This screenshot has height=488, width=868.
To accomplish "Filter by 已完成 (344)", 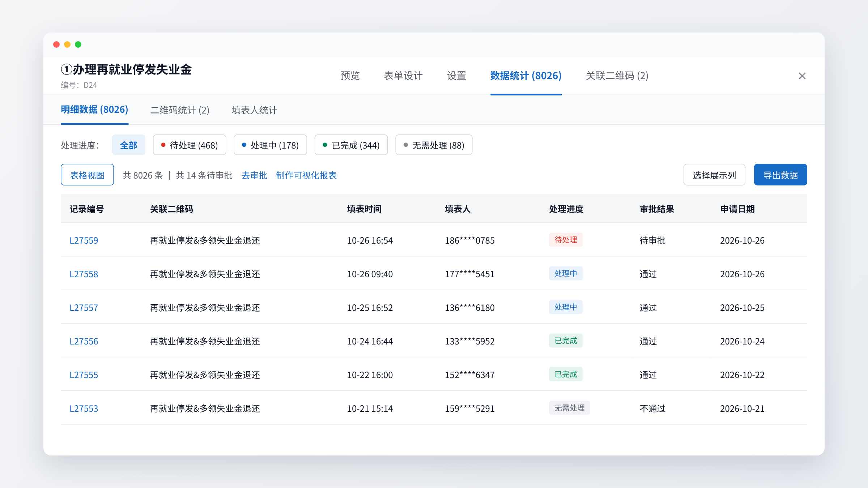I will 351,145.
